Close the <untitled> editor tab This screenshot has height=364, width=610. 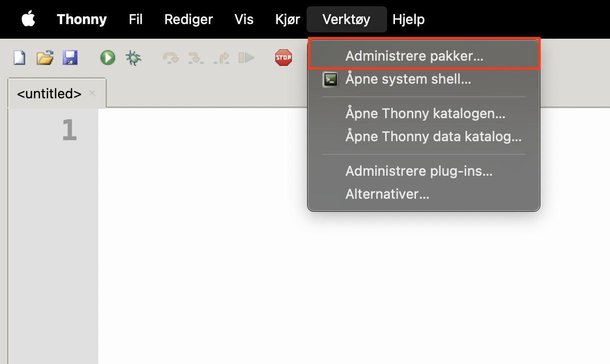(x=93, y=94)
